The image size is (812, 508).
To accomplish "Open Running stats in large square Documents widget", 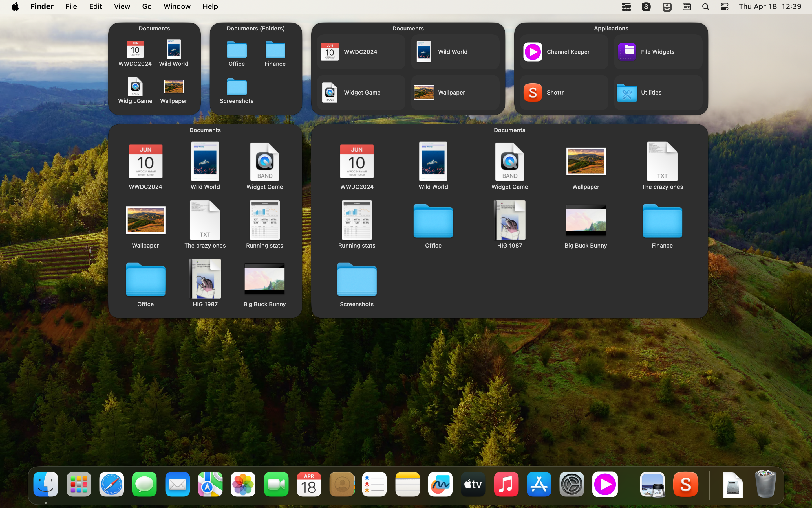I will pos(264,224).
